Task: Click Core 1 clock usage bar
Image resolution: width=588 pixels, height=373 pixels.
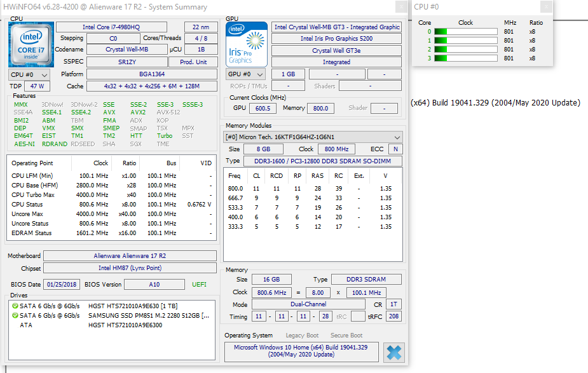Action: pos(466,41)
